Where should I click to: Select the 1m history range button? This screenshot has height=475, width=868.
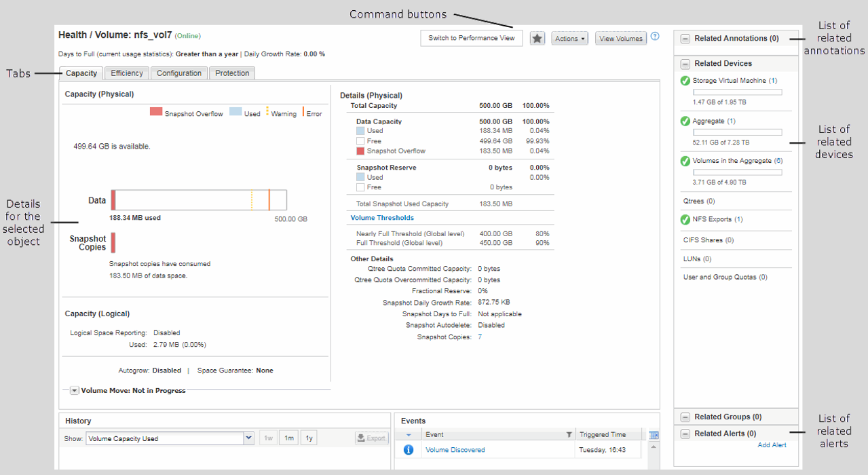click(289, 438)
